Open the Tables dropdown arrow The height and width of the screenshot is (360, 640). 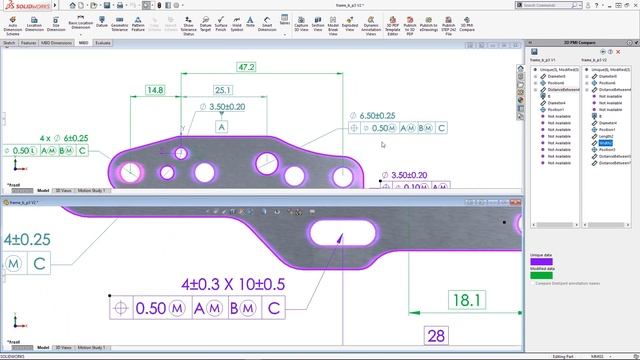pyautogui.click(x=284, y=35)
